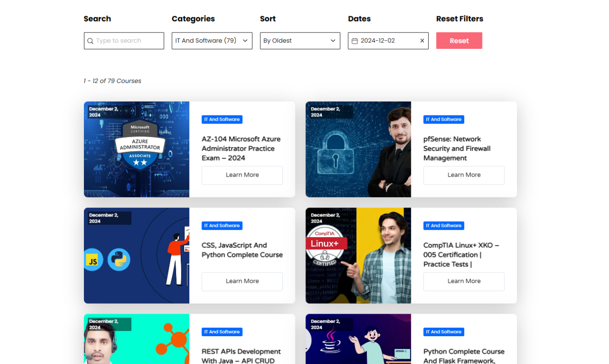Click IT And Software tag on REST APIs card
Viewport: 609px width, 364px height.
(222, 332)
